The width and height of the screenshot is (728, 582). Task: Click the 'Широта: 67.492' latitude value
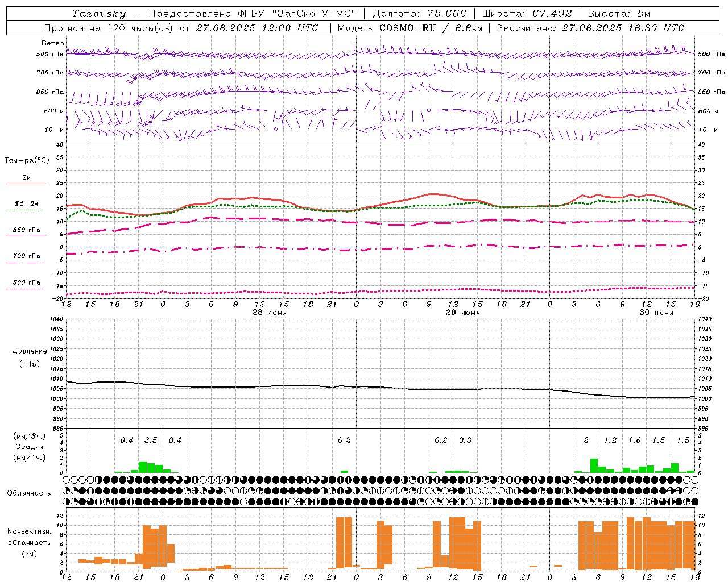click(527, 14)
